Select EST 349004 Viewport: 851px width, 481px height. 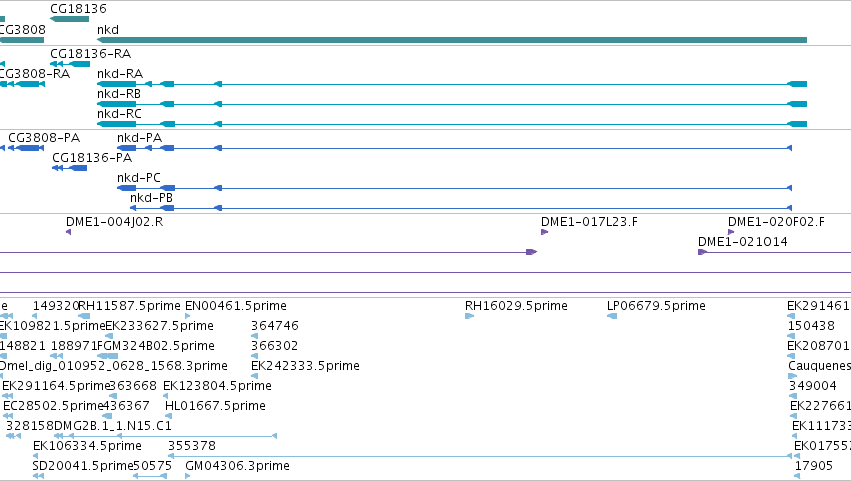pos(813,387)
